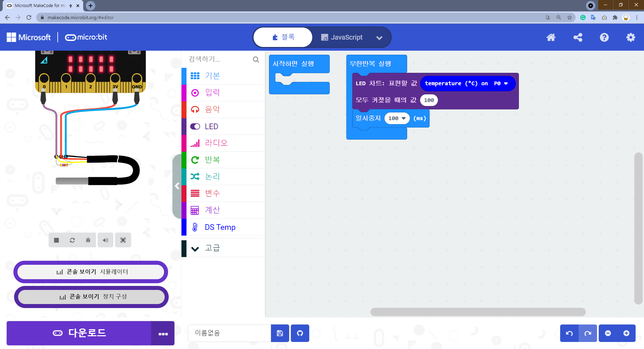Open the LED block category

[211, 126]
